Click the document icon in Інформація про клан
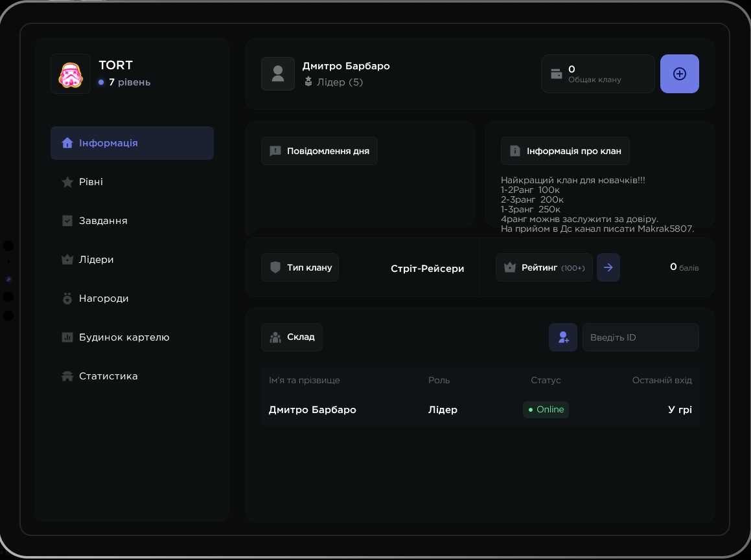This screenshot has width=751, height=560. (x=515, y=151)
